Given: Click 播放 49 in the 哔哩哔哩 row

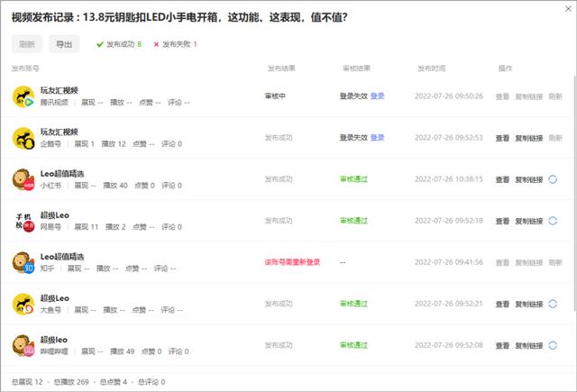Looking at the screenshot, I should coord(123,351).
